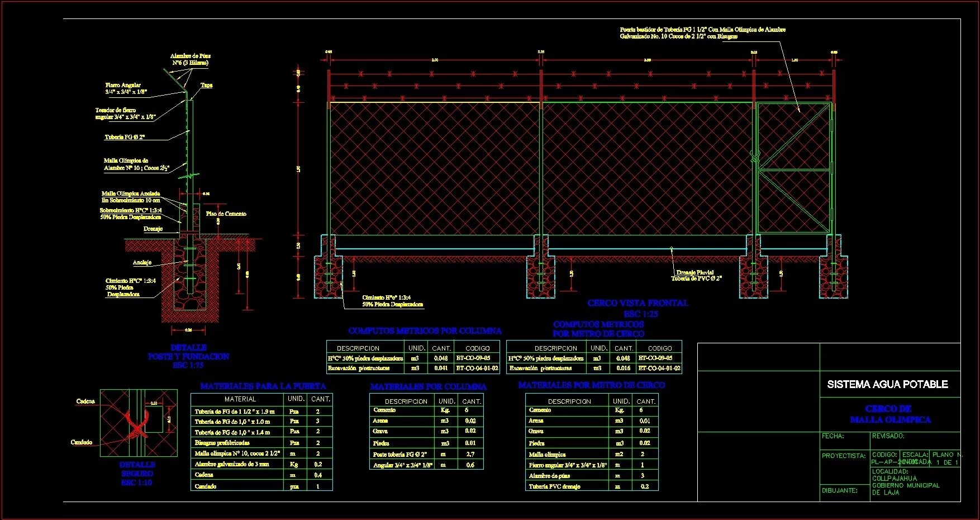
Task: Click the 'MATERIALES POR COLUMNA' table title
Action: (428, 387)
